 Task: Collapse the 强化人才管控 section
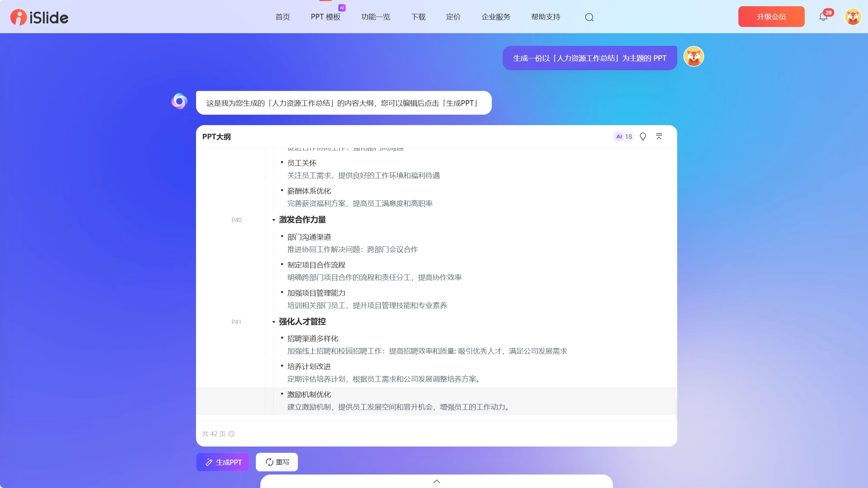point(273,322)
